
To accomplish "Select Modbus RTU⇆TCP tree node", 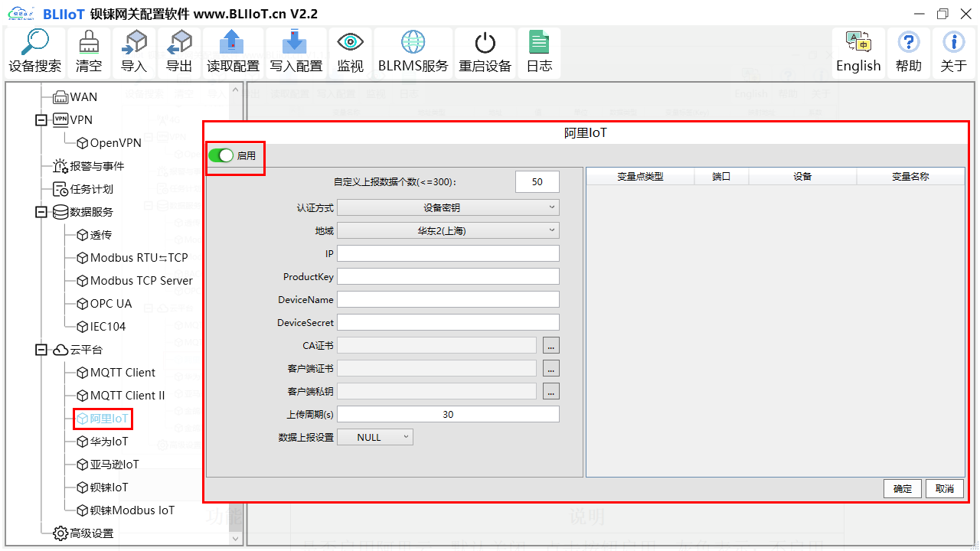I will click(x=132, y=258).
